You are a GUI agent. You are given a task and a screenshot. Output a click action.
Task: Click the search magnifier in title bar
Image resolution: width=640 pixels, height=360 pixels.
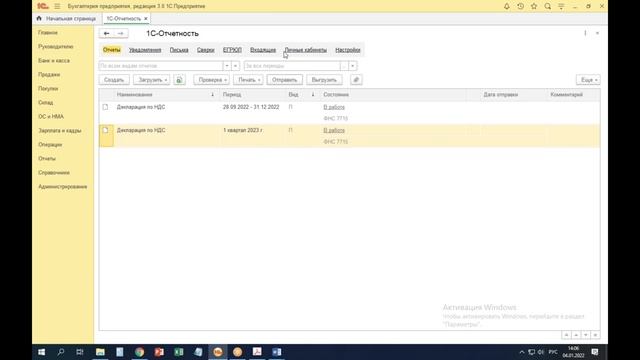(x=548, y=6)
